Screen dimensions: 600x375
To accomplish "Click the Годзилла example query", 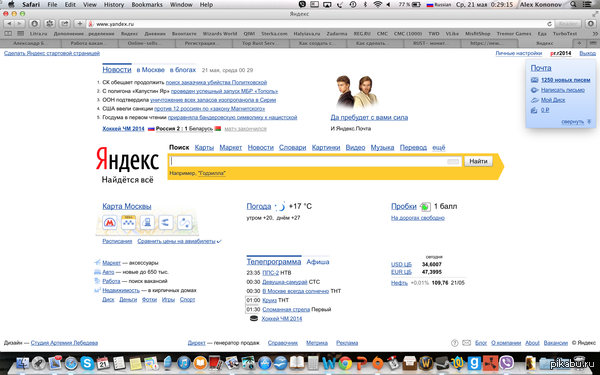I will pyautogui.click(x=212, y=173).
